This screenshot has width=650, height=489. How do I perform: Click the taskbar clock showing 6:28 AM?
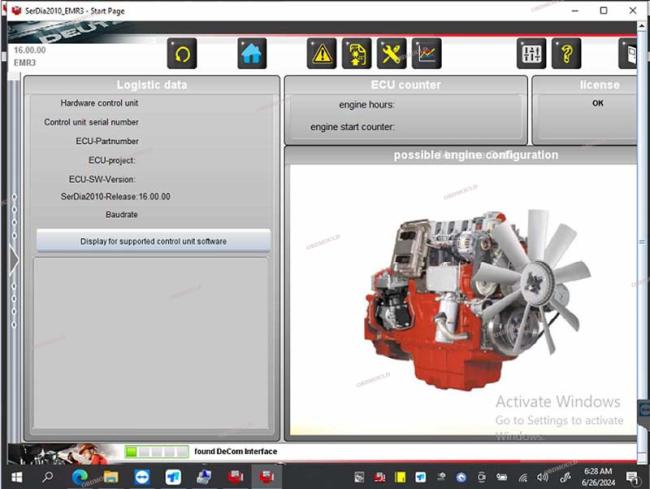(596, 477)
